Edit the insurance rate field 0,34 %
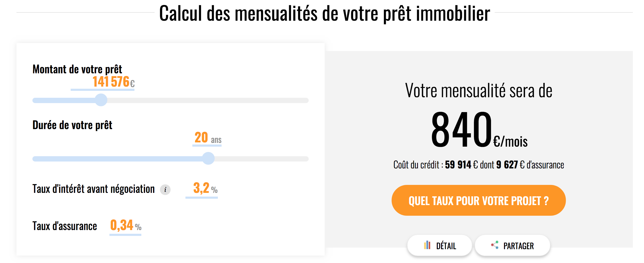Image resolution: width=644 pixels, height=263 pixels. point(125,226)
